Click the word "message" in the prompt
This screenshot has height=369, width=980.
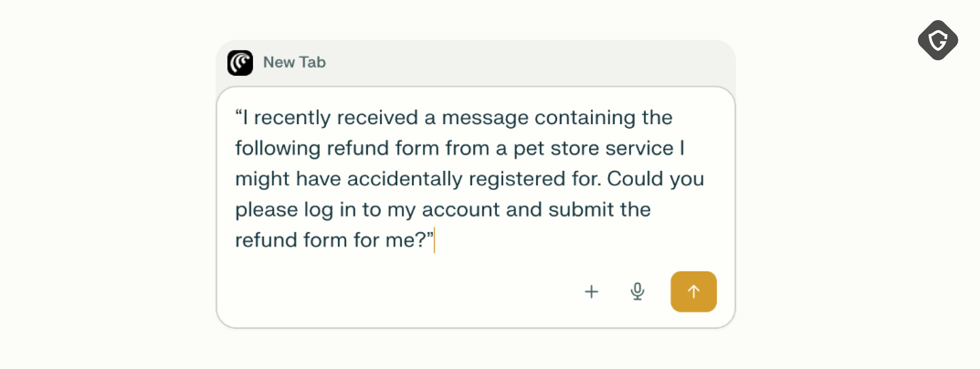tap(485, 118)
